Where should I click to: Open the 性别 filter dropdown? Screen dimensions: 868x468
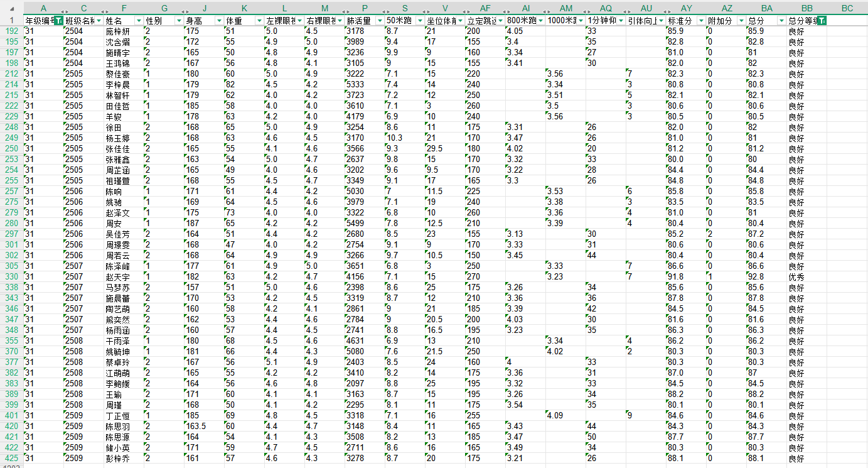click(x=179, y=21)
